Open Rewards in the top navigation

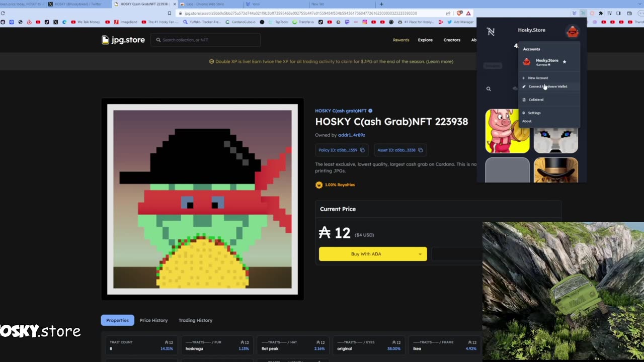point(401,40)
